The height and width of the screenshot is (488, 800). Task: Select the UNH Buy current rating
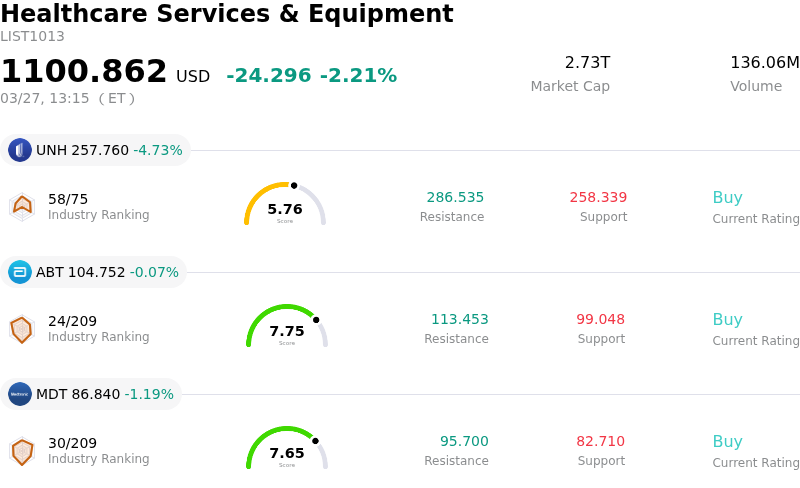tap(727, 198)
